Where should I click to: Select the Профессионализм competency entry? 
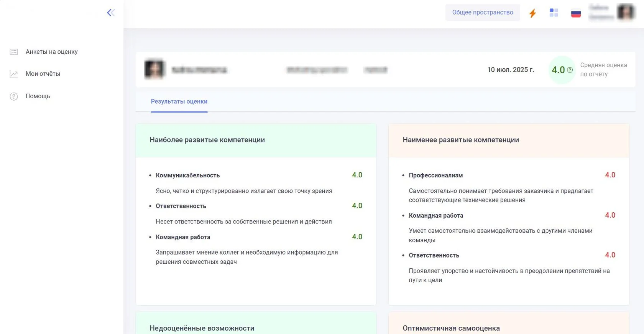(435, 175)
